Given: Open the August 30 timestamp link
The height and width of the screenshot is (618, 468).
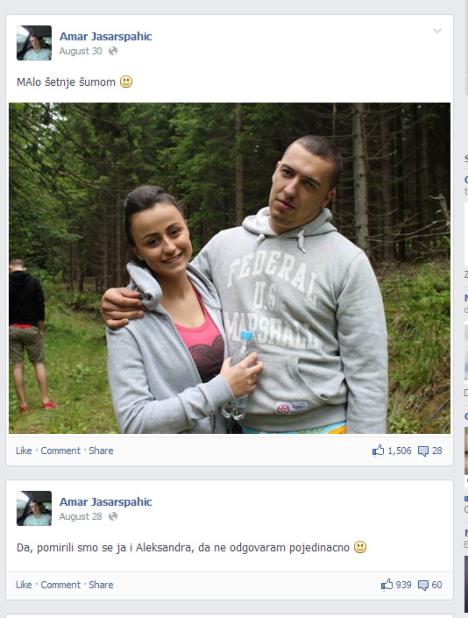Looking at the screenshot, I should (80, 51).
